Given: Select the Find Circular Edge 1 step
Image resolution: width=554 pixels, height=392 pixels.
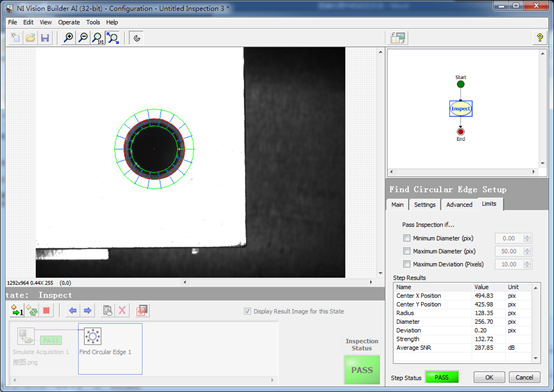Looking at the screenshot, I should point(110,349).
